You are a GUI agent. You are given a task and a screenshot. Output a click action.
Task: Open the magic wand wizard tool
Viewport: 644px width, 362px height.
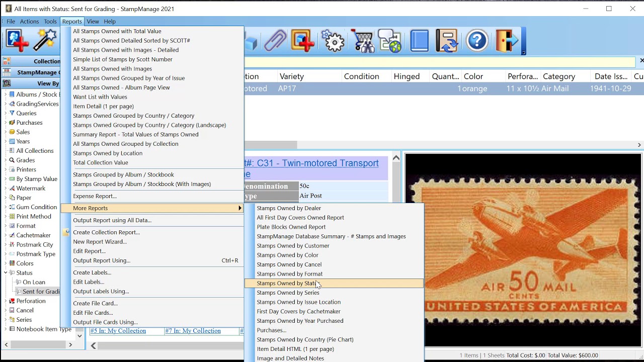coord(45,41)
